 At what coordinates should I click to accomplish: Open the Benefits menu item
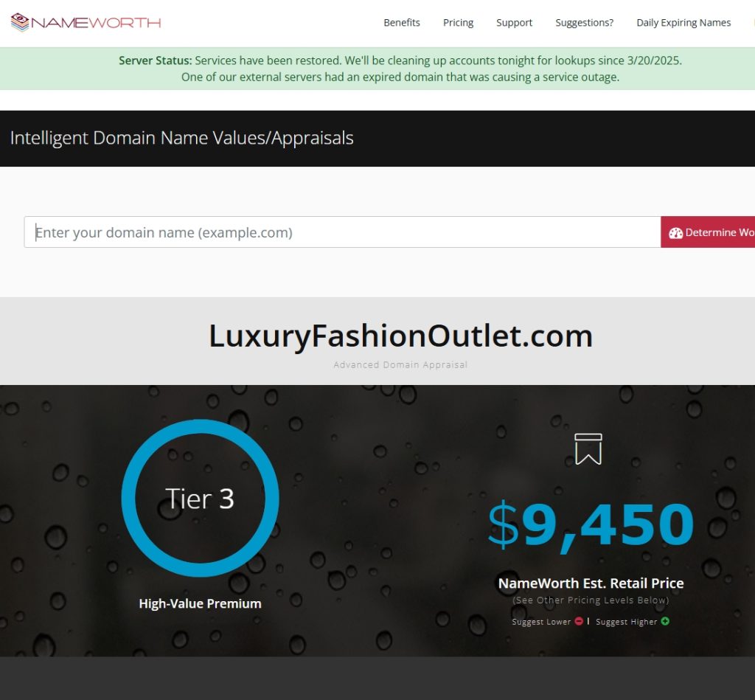401,23
